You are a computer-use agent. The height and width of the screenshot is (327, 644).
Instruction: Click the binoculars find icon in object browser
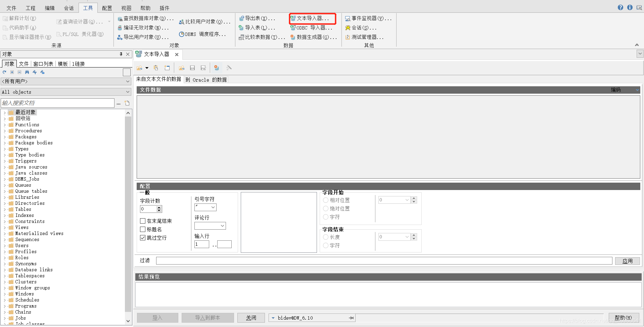(27, 72)
